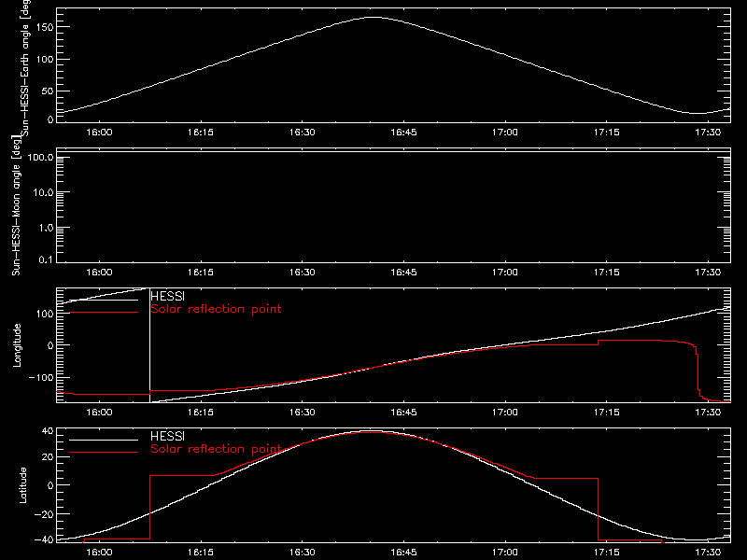
Task: Click red legend line in Latitude plot
Action: click(x=104, y=453)
